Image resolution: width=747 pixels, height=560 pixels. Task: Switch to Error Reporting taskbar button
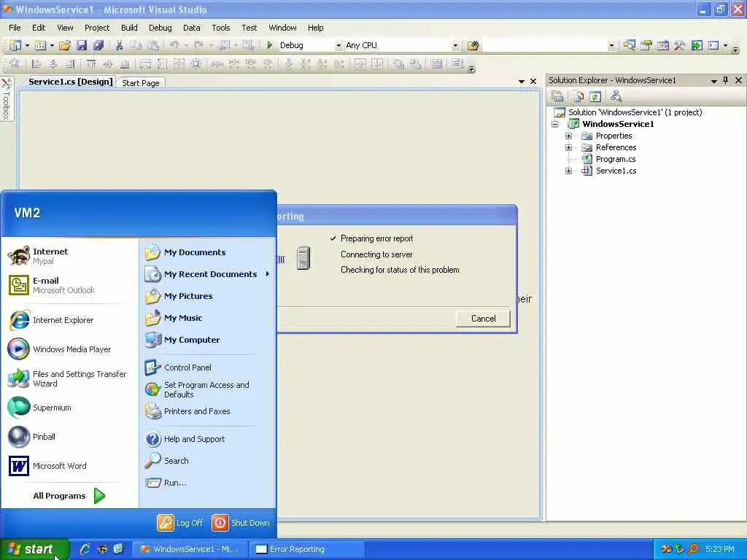point(307,549)
